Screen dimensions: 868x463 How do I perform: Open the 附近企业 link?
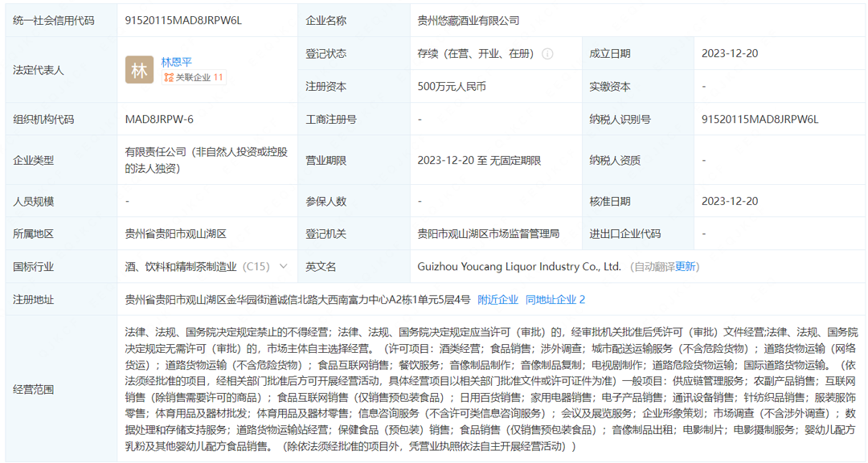[x=497, y=300]
